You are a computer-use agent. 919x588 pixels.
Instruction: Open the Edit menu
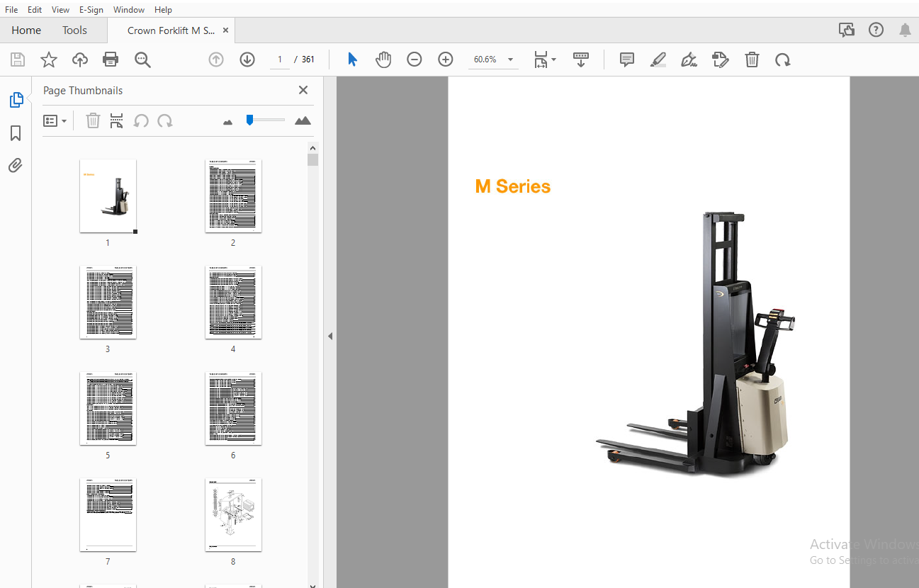pos(35,10)
